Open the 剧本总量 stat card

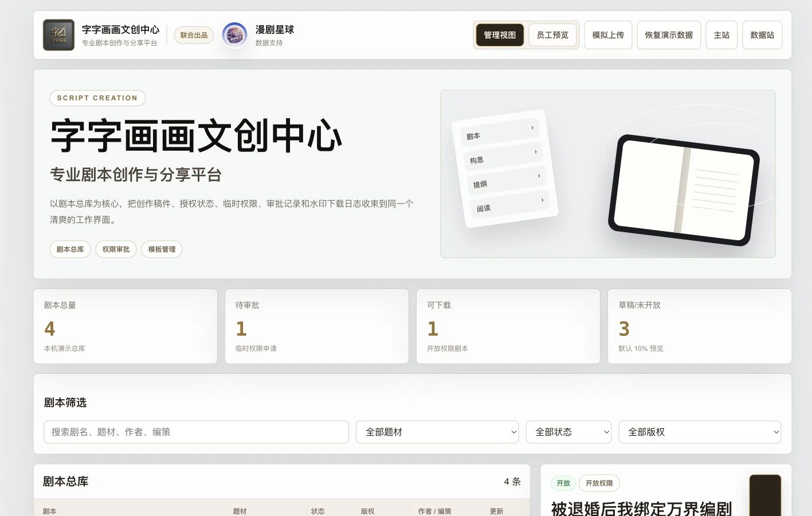(125, 326)
